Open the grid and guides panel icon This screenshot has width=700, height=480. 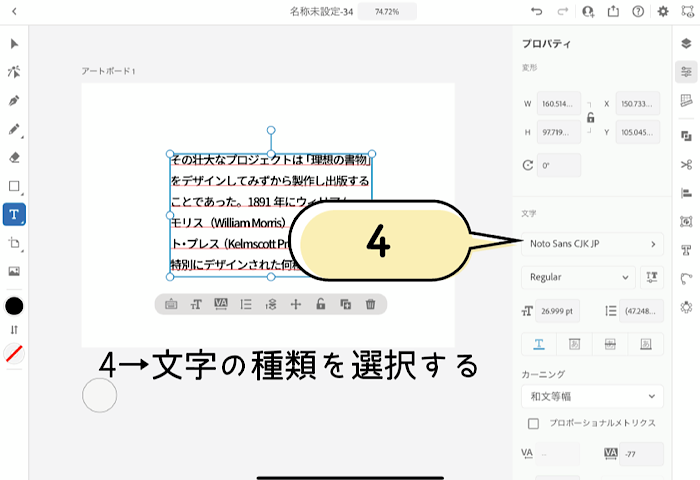[x=687, y=100]
